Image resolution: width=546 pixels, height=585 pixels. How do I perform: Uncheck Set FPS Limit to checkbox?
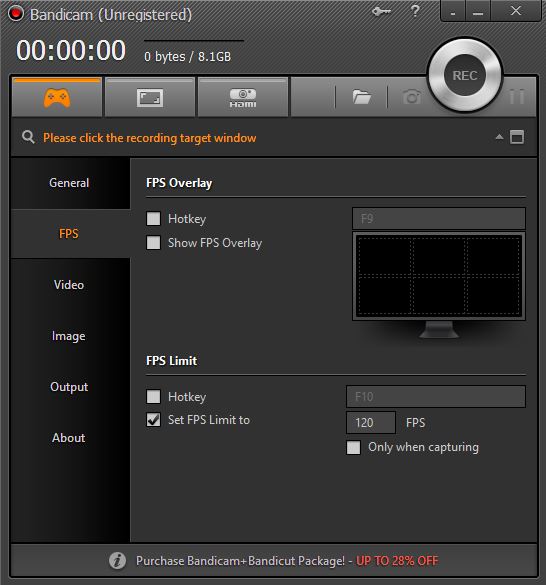click(x=153, y=420)
